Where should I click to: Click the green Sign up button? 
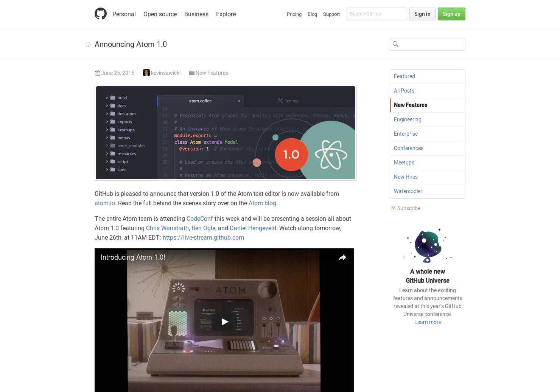(451, 14)
